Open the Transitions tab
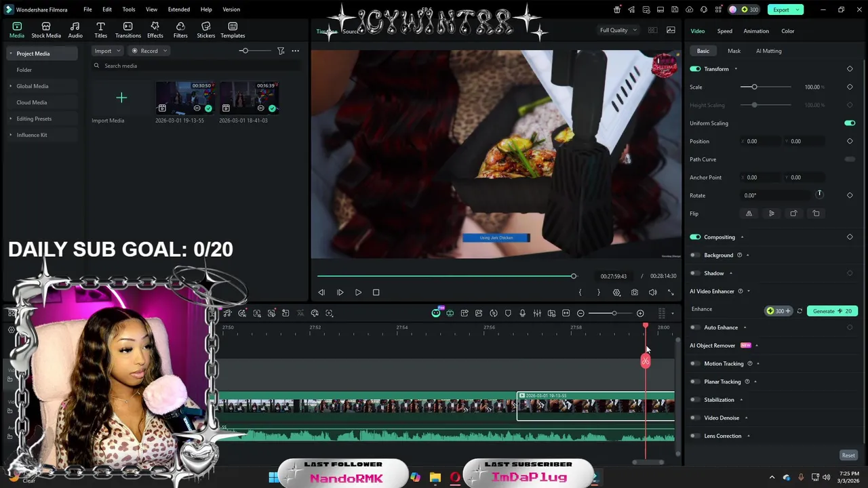This screenshot has width=868, height=488. [127, 30]
